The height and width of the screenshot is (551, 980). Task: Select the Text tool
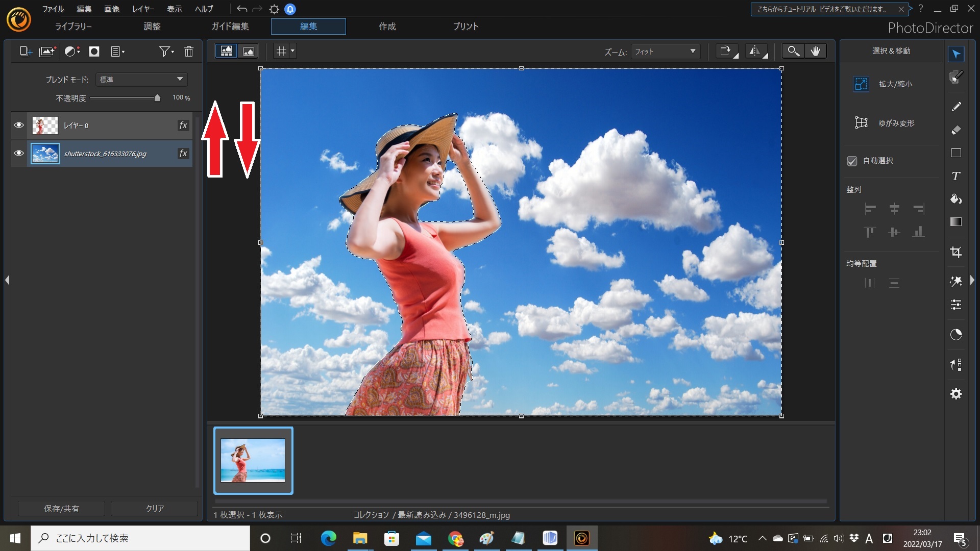[x=956, y=176]
